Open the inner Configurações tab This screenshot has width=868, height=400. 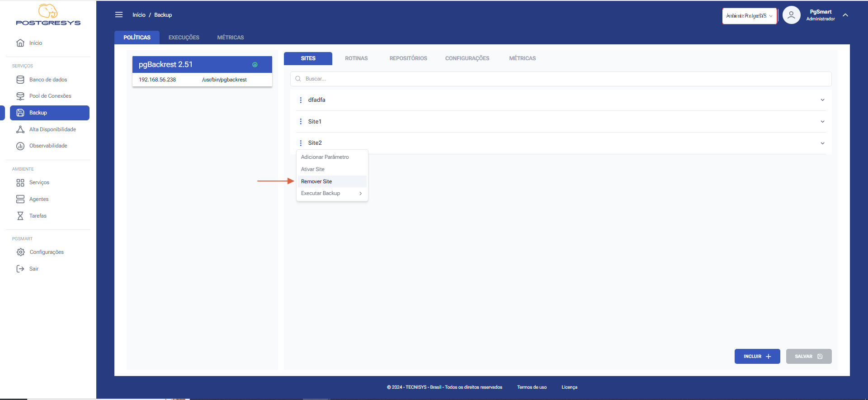[x=467, y=58]
